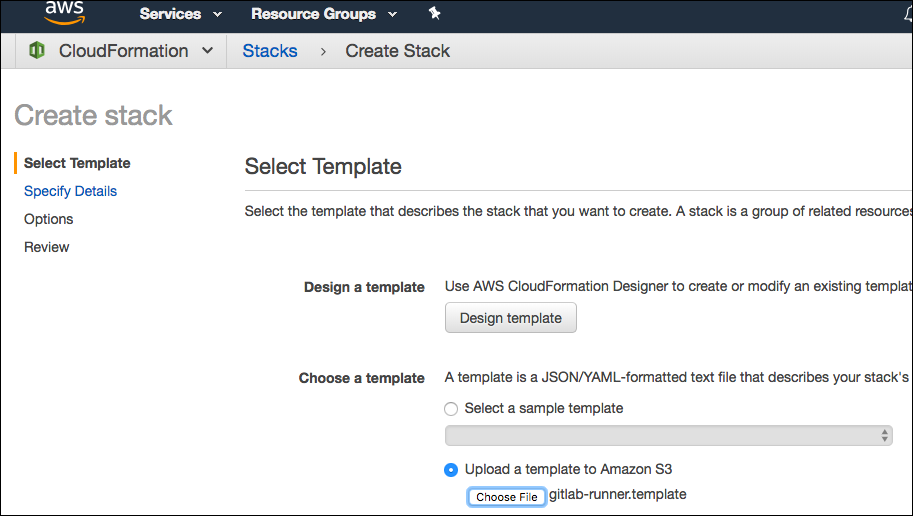Open the sample template combo box

pyautogui.click(x=668, y=435)
